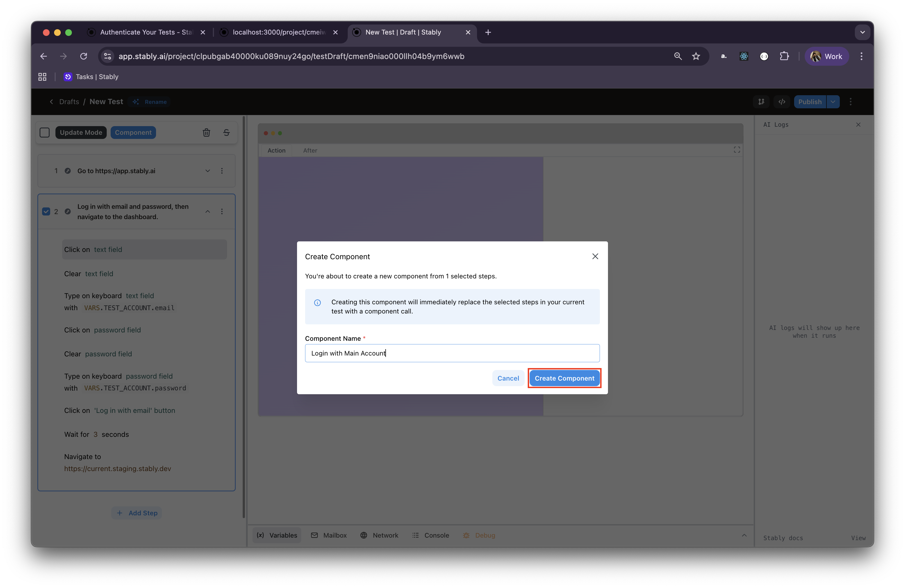
Task: Click the Create Component button
Action: [564, 378]
